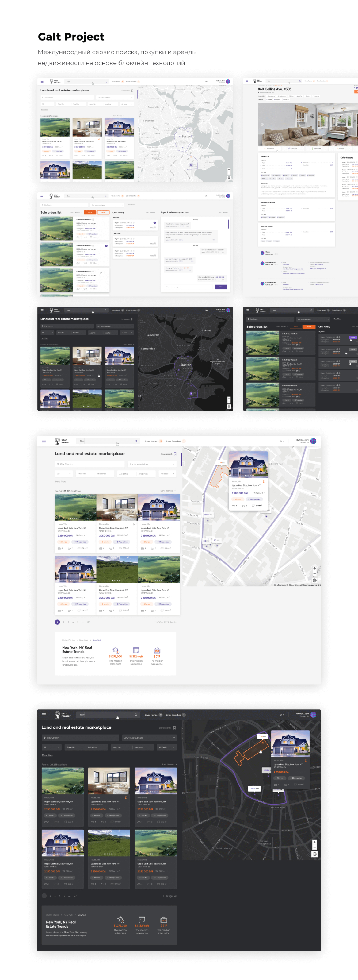Open All dropdown in large light mockup filters
This screenshot has height=980, width=358.
(63, 474)
